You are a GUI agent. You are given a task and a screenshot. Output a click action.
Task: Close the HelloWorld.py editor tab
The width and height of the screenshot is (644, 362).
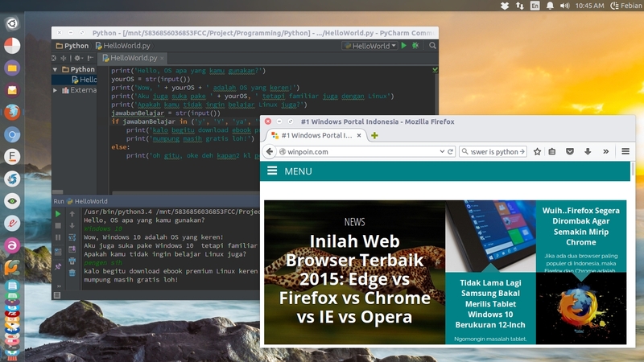(x=162, y=58)
